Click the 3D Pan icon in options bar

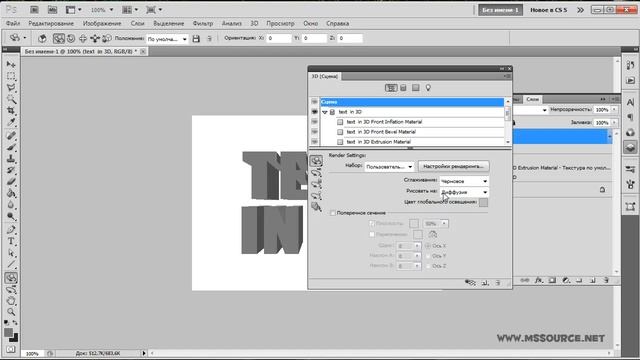point(83,38)
